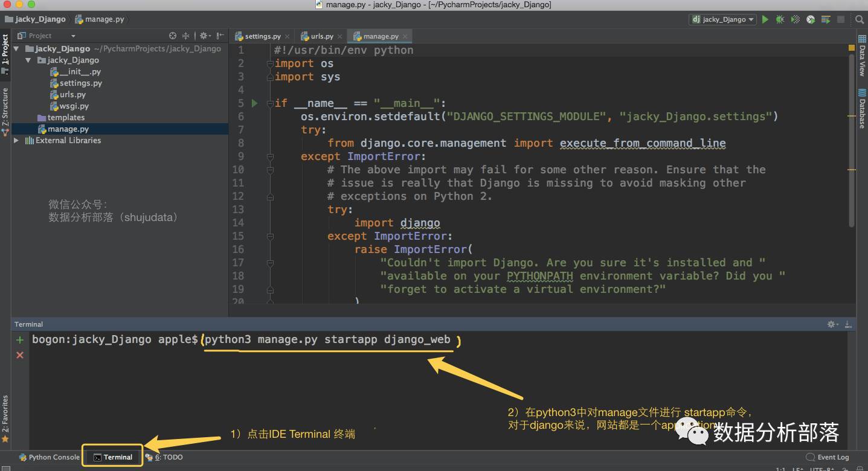The height and width of the screenshot is (471, 868).
Task: Click the concurrency diagram run icon
Action: click(x=826, y=19)
